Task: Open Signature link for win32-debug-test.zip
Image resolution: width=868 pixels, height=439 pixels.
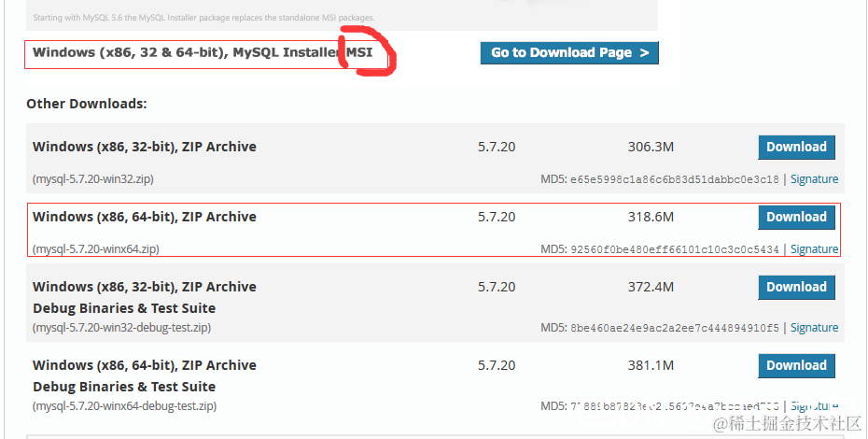Action: click(814, 328)
